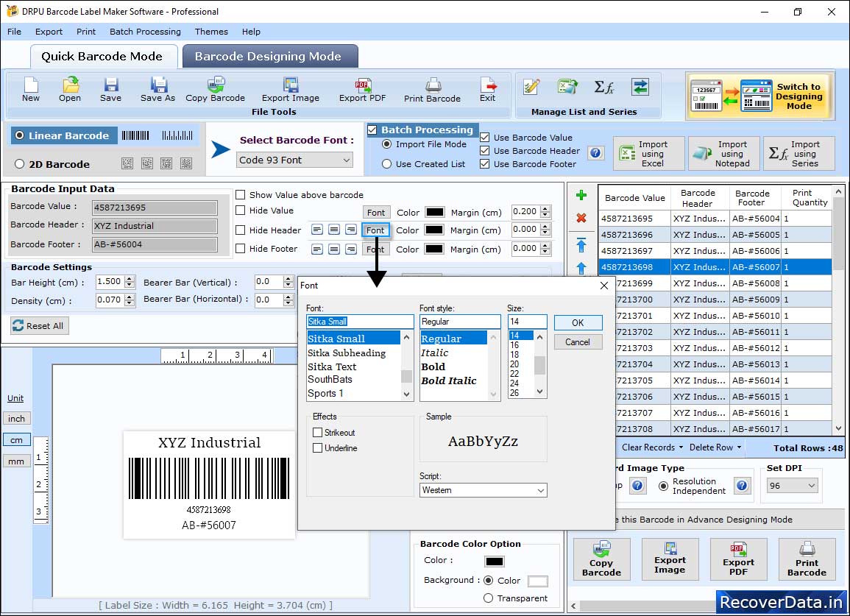850x616 pixels.
Task: Increase Bar Height value using stepper
Action: tap(130, 279)
